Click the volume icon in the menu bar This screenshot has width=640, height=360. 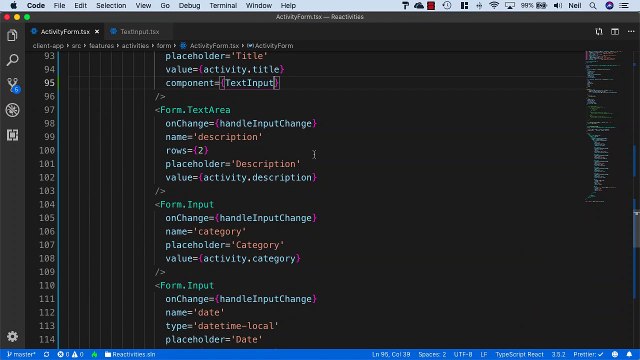(x=558, y=5)
